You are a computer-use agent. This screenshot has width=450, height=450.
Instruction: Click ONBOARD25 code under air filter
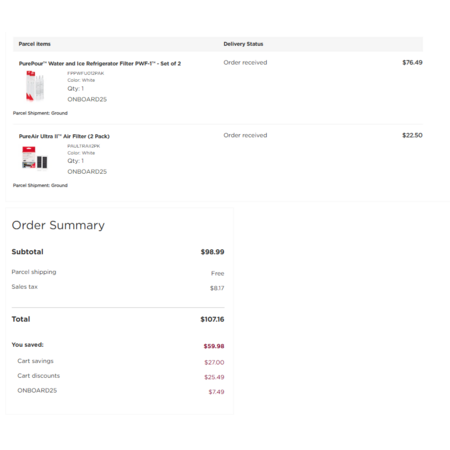coord(87,172)
